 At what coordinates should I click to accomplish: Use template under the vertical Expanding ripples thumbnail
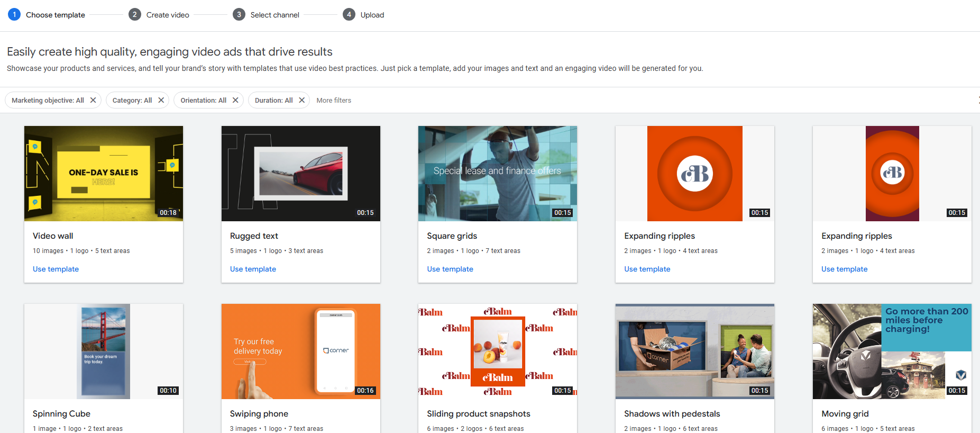click(845, 269)
